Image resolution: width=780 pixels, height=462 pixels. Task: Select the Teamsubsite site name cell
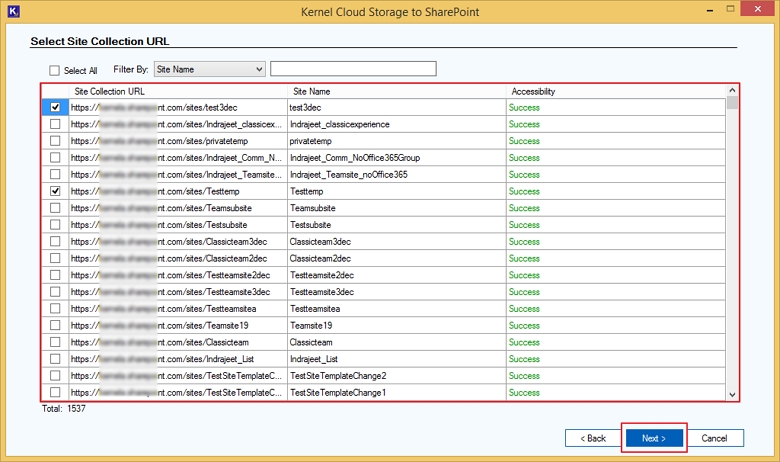396,208
